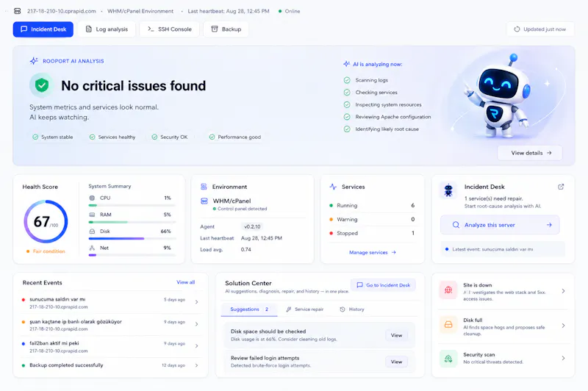The height and width of the screenshot is (391, 588).
Task: View the Disk space should be checked suggestion
Action: tap(396, 335)
